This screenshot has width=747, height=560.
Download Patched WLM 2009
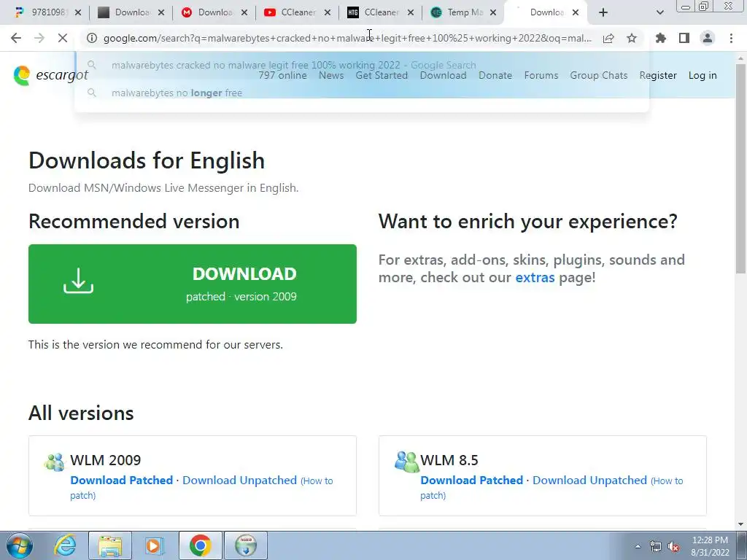(x=122, y=480)
